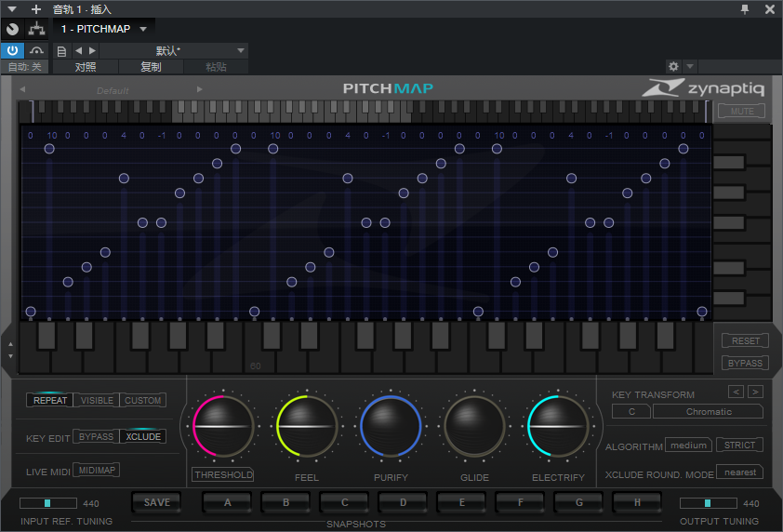Change XCLUDE ROUND. MODE nearest setting
783x532 pixels.
point(739,472)
